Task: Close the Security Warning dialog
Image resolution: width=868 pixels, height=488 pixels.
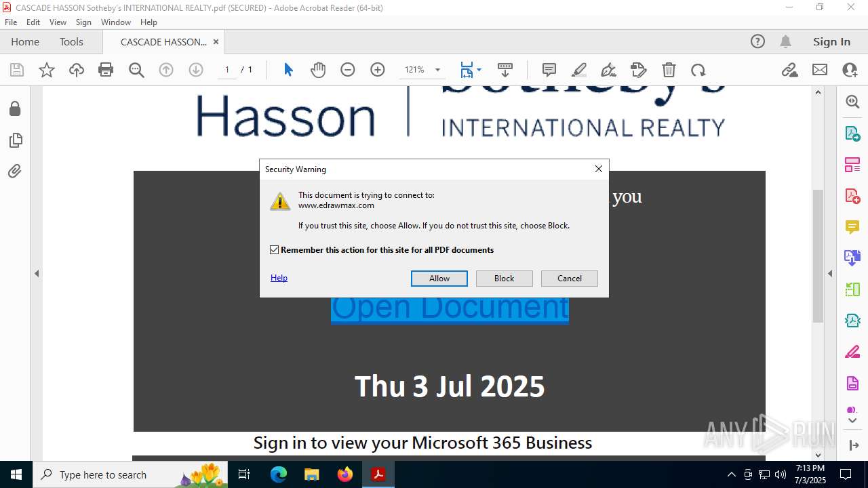Action: point(599,169)
